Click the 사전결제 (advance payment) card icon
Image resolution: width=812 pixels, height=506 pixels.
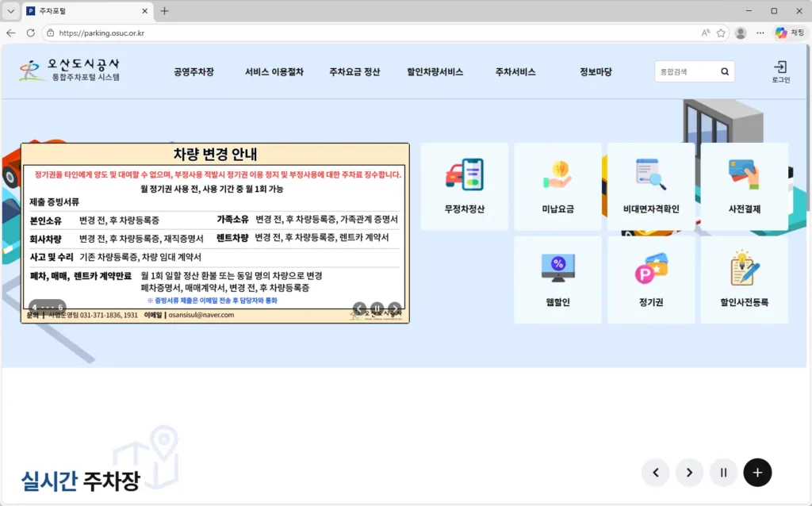[x=743, y=186]
